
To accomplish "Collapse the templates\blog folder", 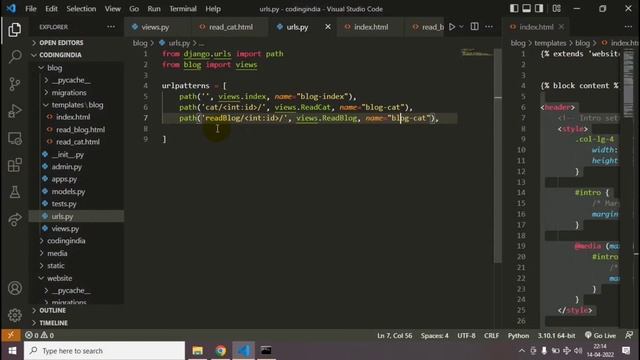I will pos(77,105).
